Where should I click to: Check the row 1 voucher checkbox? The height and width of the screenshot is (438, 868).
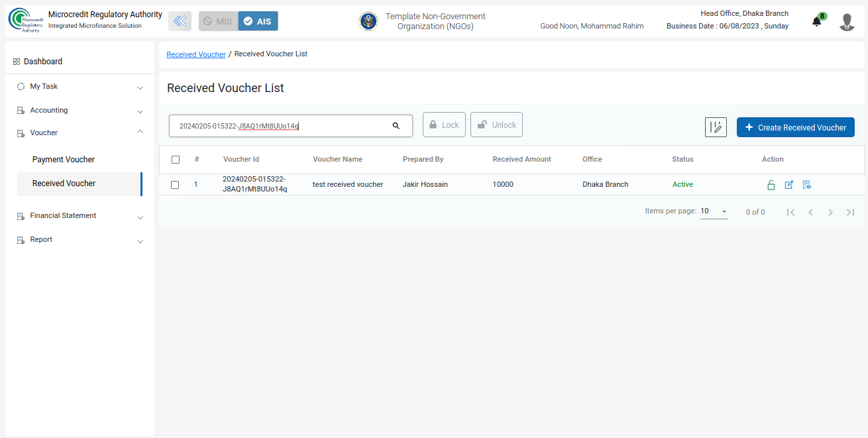tap(175, 185)
